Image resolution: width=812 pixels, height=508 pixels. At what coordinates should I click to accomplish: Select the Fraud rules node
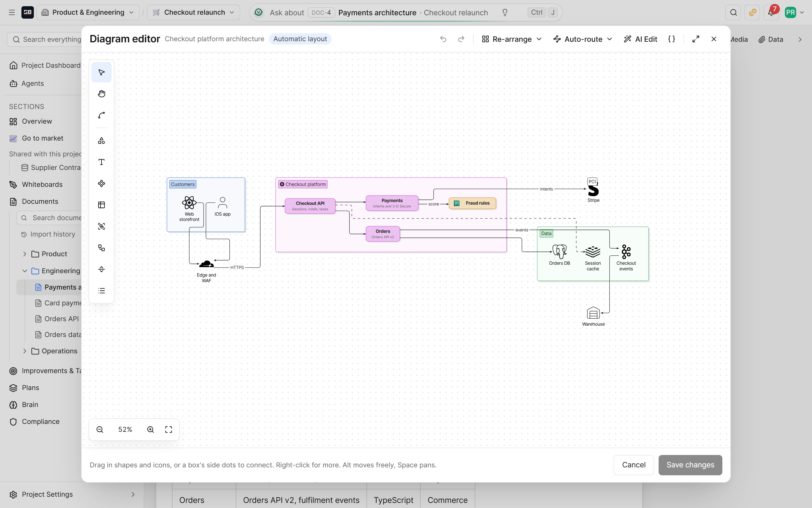point(473,203)
